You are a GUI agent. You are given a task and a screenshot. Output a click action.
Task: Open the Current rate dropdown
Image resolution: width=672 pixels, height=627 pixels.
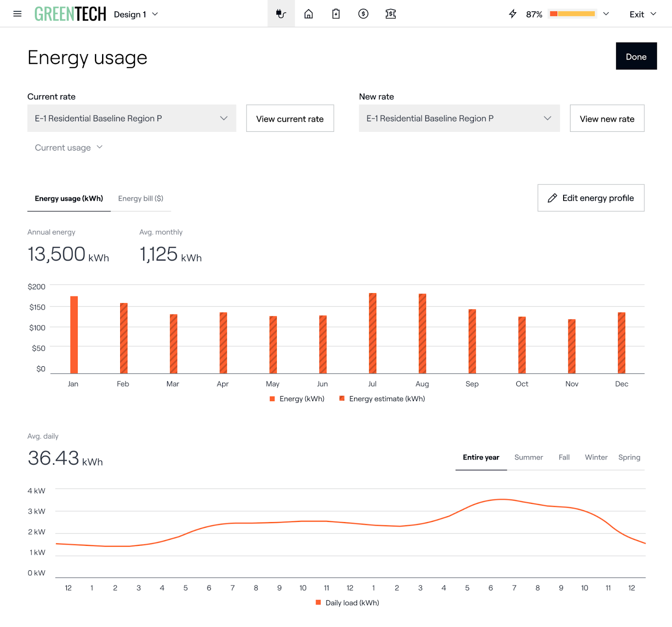131,118
